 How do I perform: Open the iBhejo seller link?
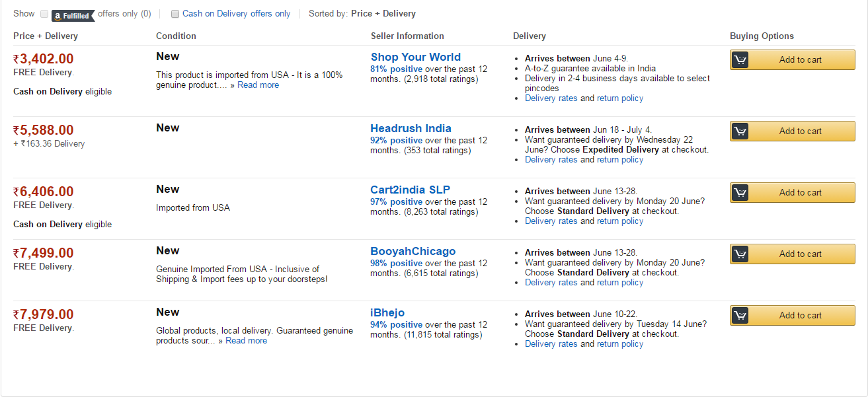[x=387, y=313]
